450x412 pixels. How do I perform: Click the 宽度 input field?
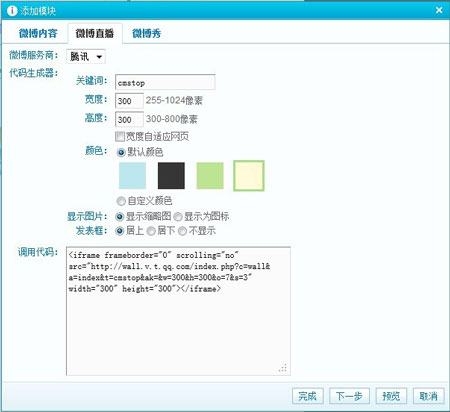point(129,101)
